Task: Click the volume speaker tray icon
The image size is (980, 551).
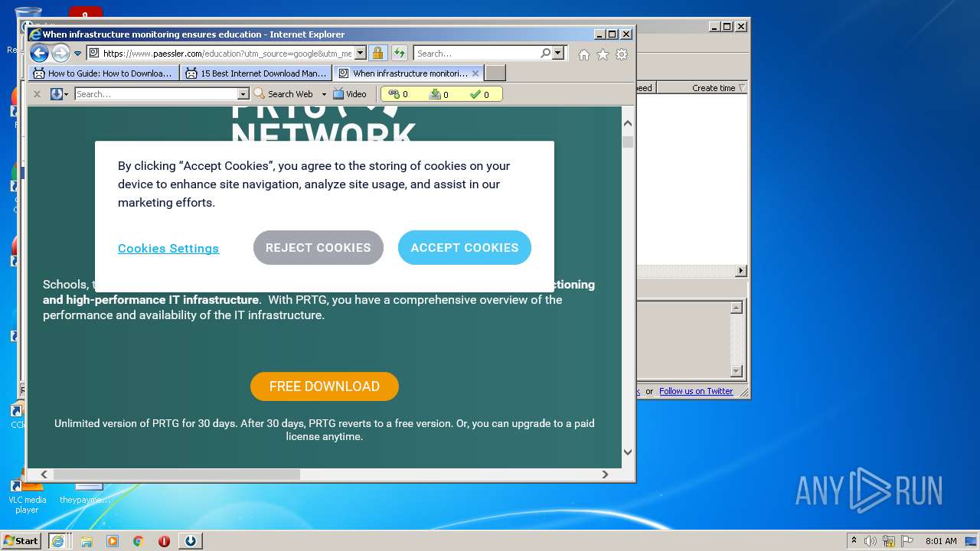Action: point(871,541)
